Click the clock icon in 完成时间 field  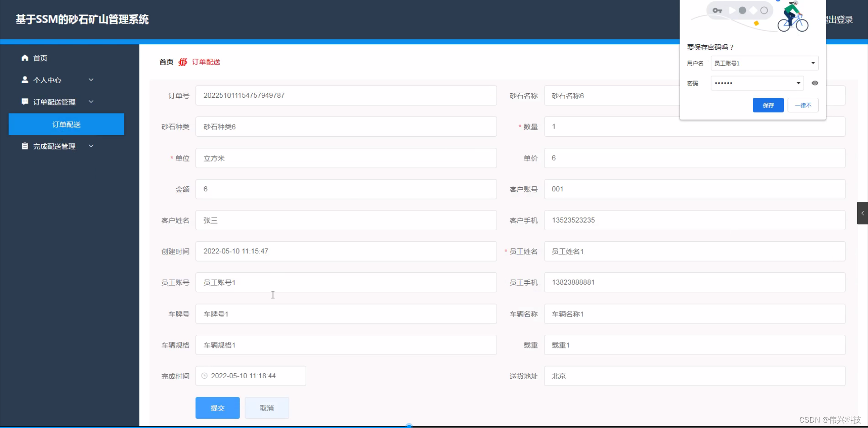pyautogui.click(x=204, y=376)
